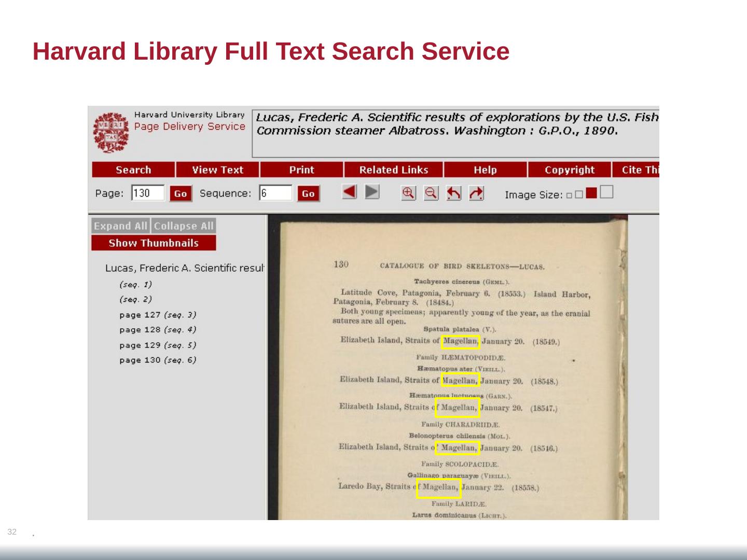This screenshot has width=747, height=560.
Task: Click the Expand All button
Action: pos(120,226)
